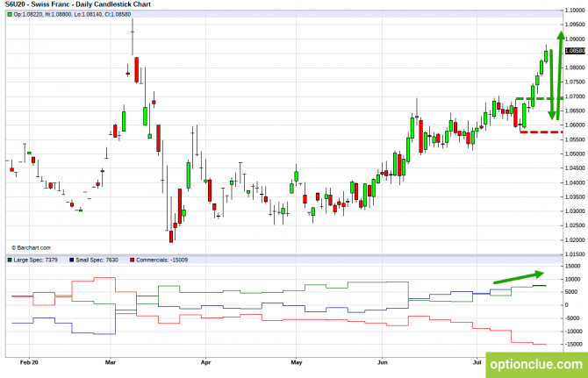Click the 5000 COT axis label
The height and width of the screenshot is (378, 588).
(x=571, y=292)
